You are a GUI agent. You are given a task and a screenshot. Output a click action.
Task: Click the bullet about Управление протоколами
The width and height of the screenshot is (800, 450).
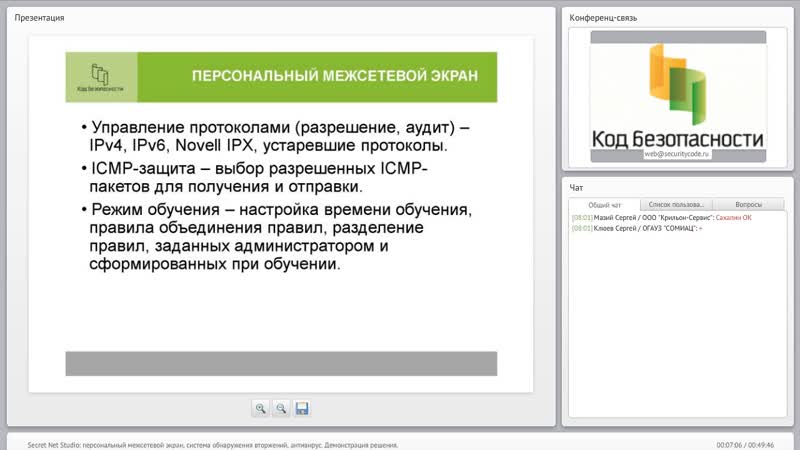tap(276, 136)
